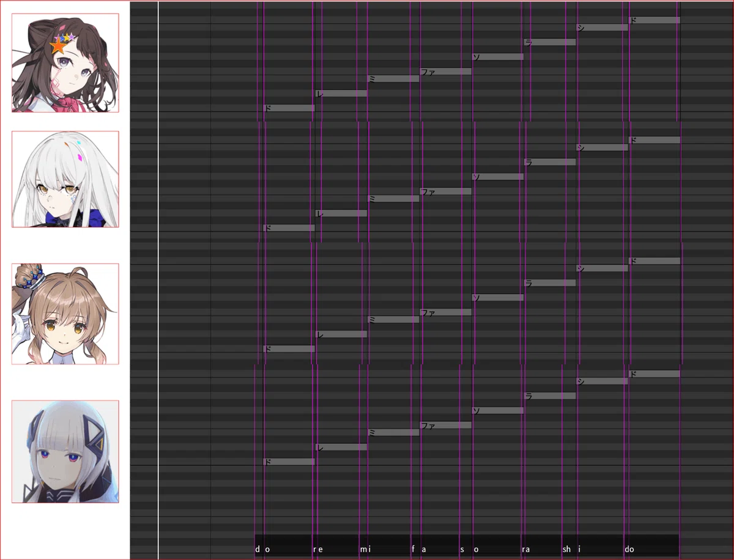Click the "f a" phoneme label in the bottom strip

tap(419, 550)
